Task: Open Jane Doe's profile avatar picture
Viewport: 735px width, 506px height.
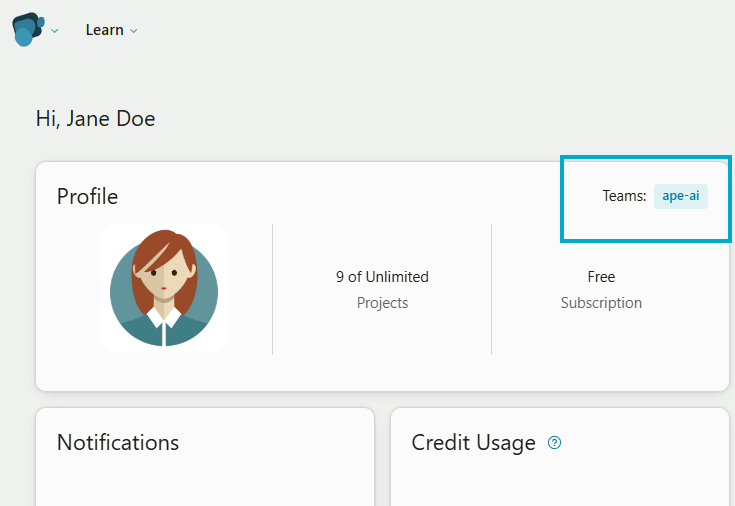Action: pos(164,288)
